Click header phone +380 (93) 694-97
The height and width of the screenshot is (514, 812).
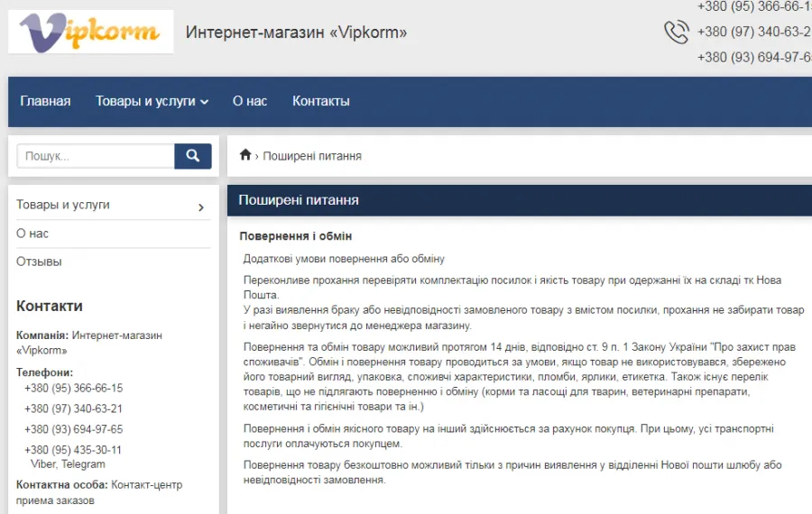(x=754, y=57)
